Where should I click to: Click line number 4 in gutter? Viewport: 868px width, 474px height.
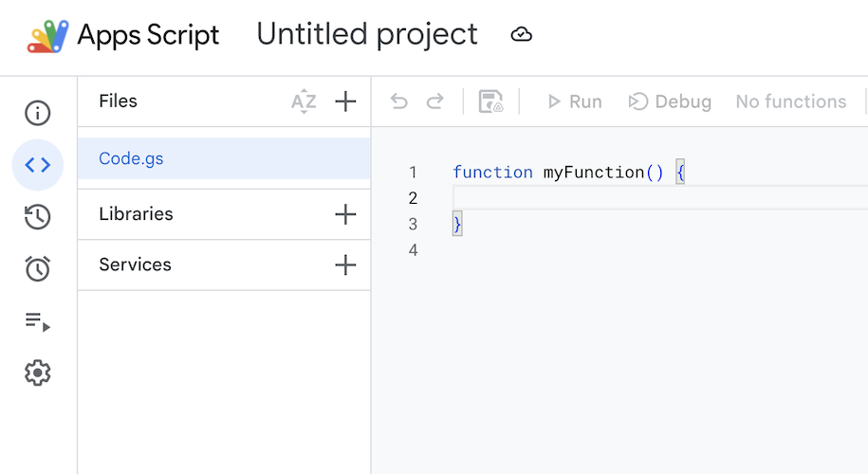(413, 250)
